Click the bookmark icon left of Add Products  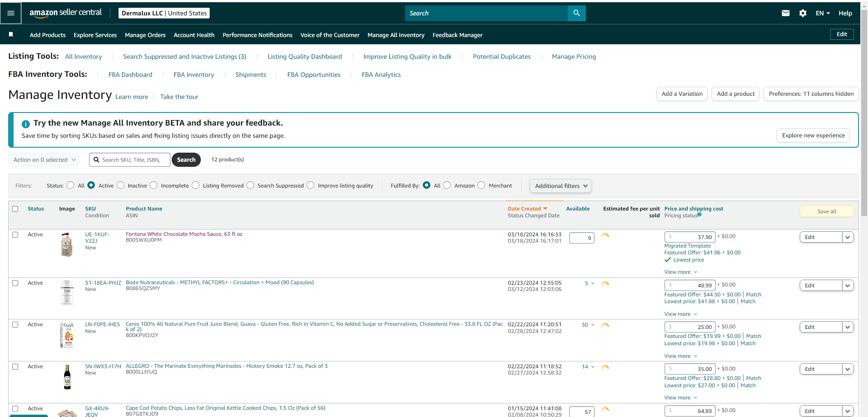pos(11,34)
